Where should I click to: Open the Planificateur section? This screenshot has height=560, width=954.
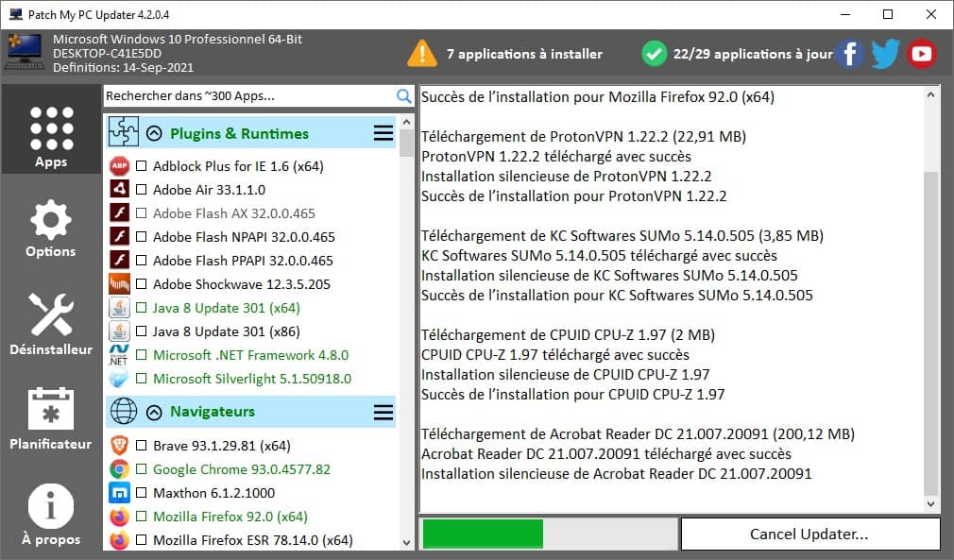click(51, 418)
